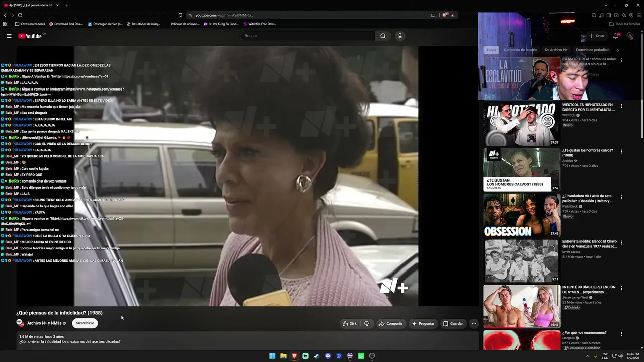Open WhatsApp from the taskbar
The image size is (644, 362).
pyautogui.click(x=361, y=356)
